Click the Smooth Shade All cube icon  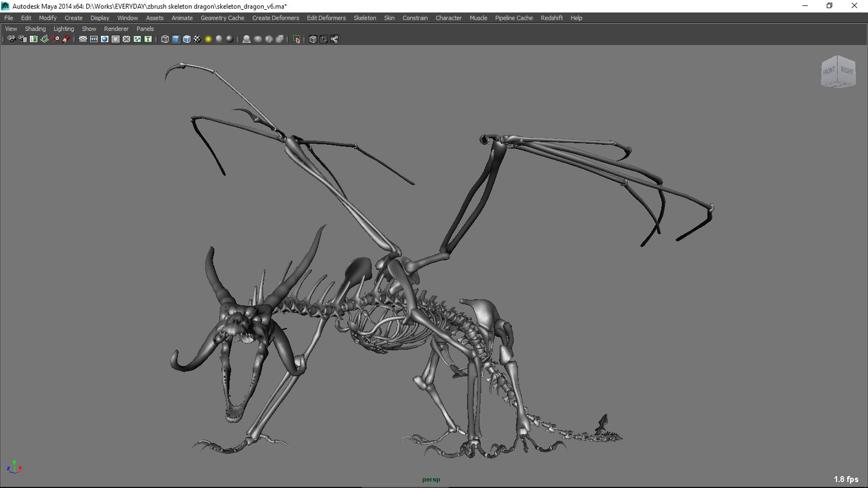pyautogui.click(x=176, y=39)
